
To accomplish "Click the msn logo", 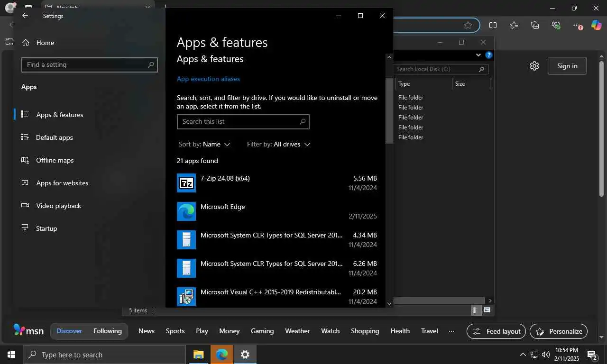I will (x=28, y=330).
